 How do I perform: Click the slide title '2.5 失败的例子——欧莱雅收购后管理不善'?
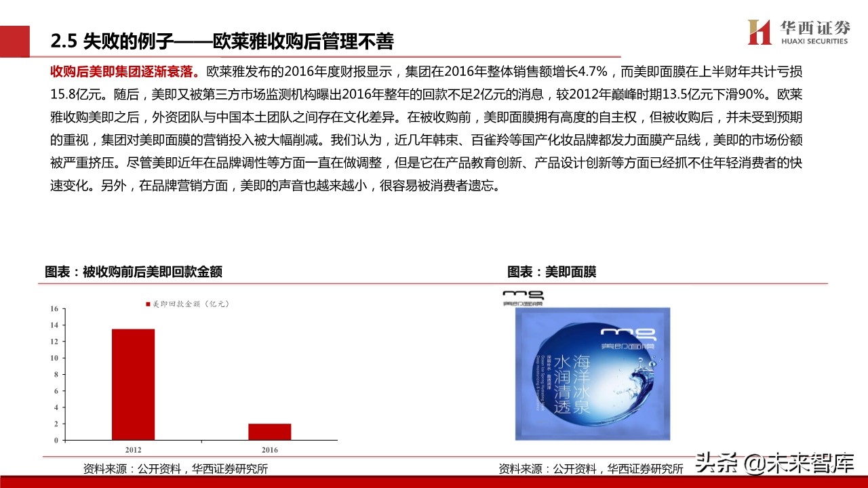click(222, 42)
